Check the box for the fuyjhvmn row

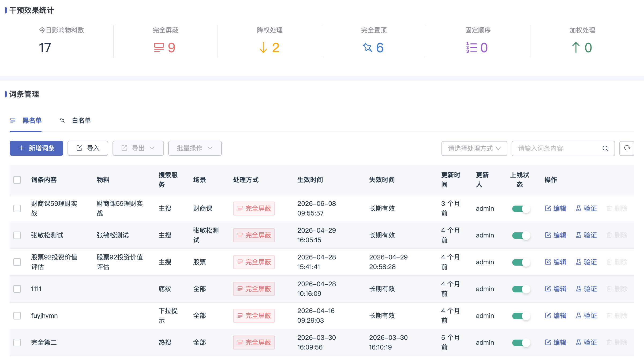click(x=17, y=316)
